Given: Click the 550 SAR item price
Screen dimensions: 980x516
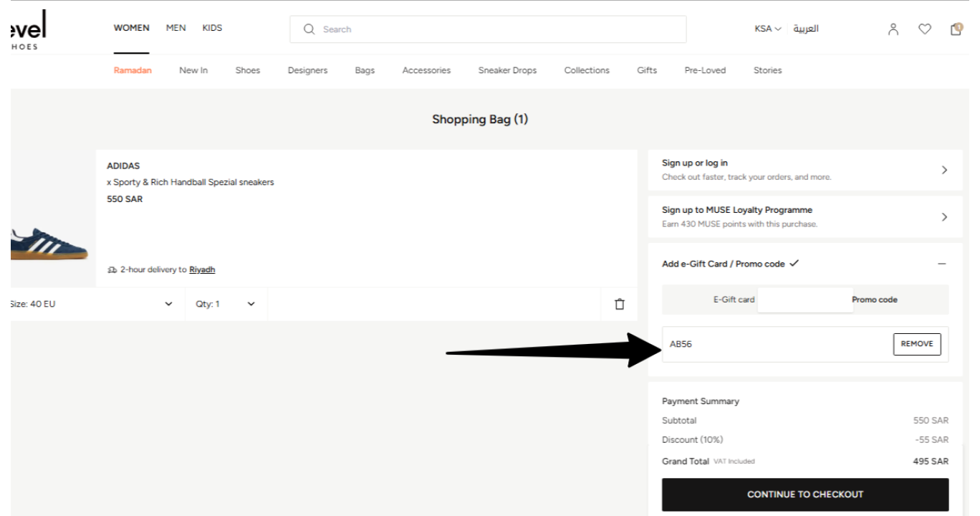Looking at the screenshot, I should pyautogui.click(x=125, y=199).
